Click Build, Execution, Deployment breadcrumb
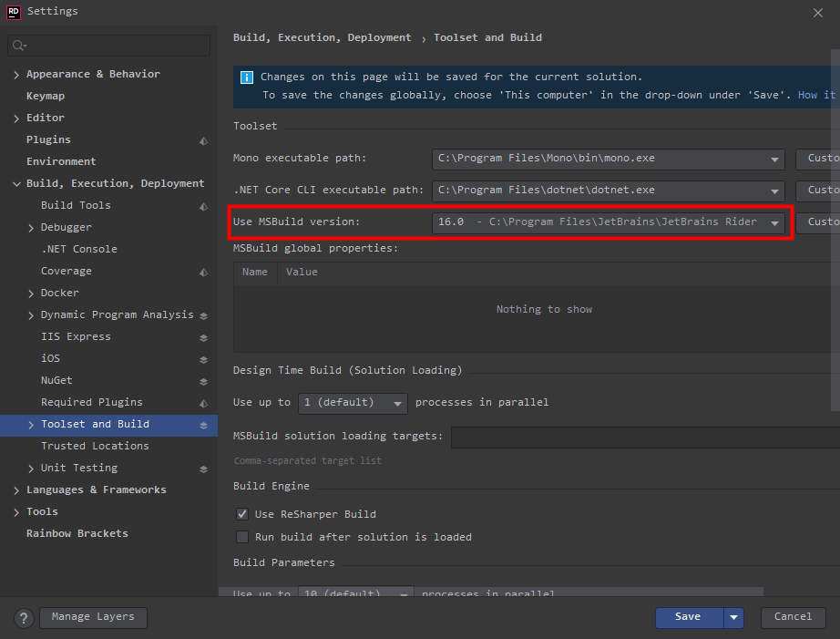840x639 pixels. pyautogui.click(x=322, y=37)
